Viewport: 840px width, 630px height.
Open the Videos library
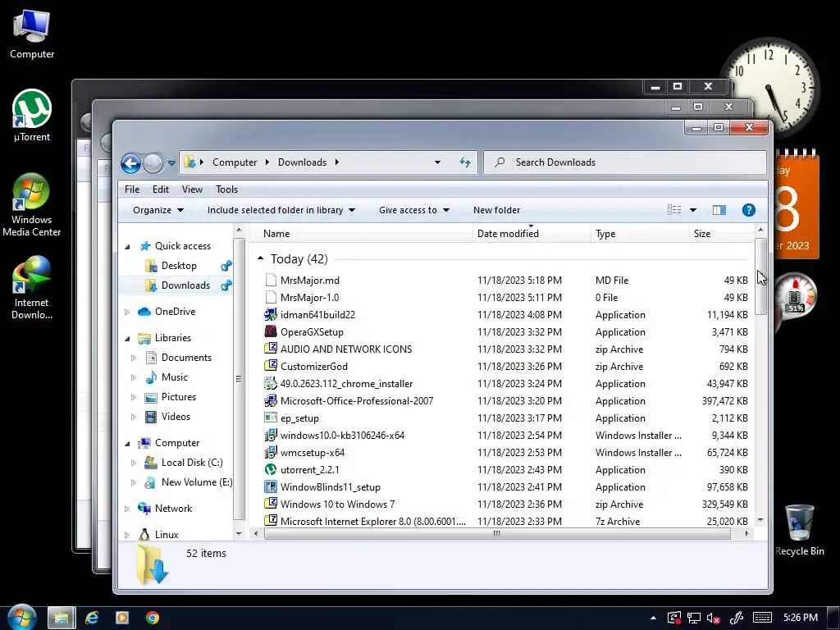176,416
